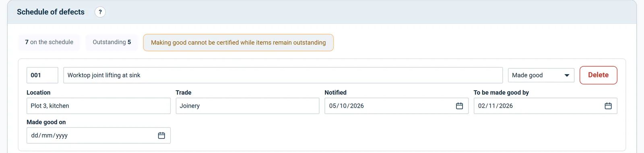The image size is (644, 153).
Task: Focus the Location field containing Plot 3, kitchen
Action: click(99, 106)
